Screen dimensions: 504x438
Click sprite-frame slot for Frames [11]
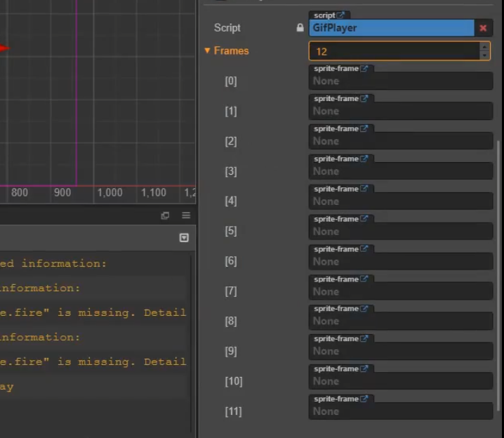(x=401, y=411)
